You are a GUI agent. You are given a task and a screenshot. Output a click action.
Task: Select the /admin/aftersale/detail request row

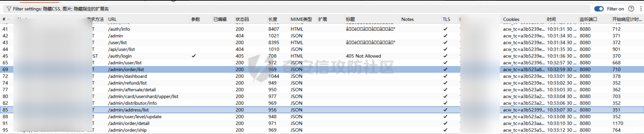[322, 90]
